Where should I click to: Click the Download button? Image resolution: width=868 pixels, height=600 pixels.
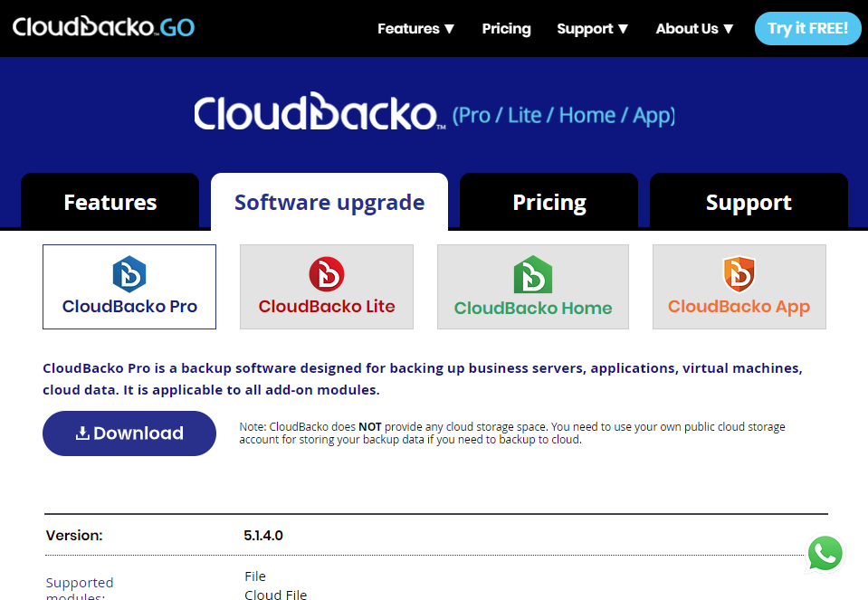(129, 433)
